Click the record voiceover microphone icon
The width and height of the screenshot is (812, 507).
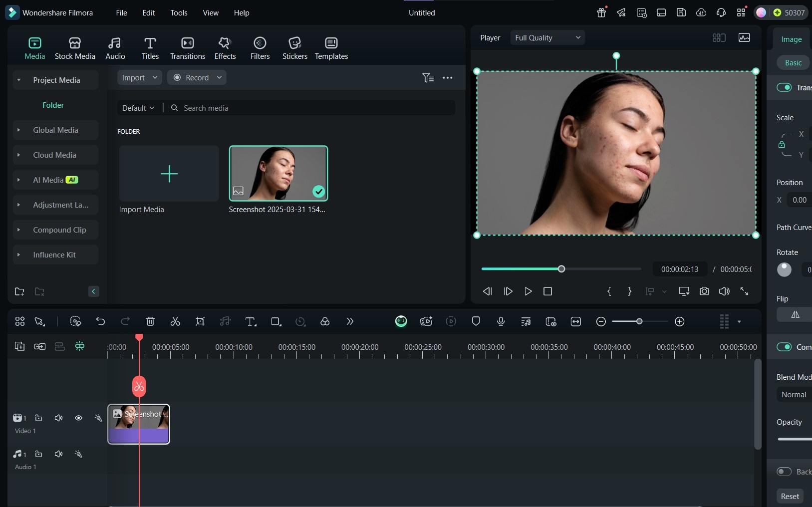(x=501, y=322)
